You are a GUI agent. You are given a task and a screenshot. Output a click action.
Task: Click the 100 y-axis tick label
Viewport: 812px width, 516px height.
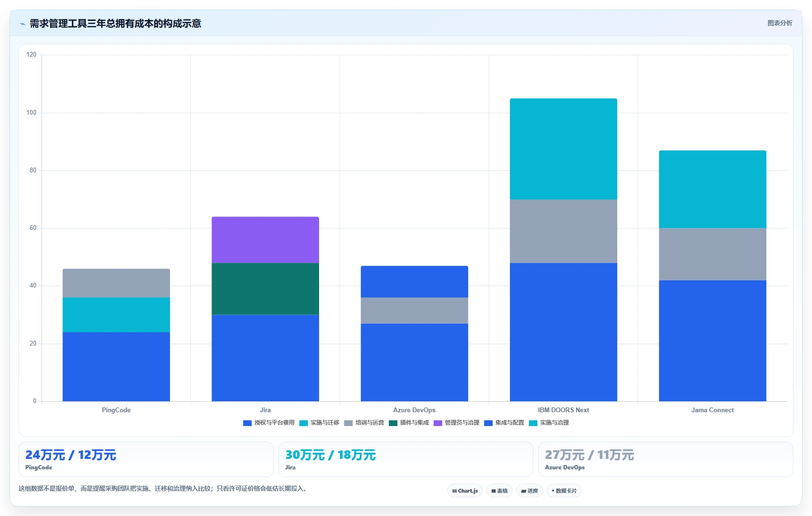point(31,113)
